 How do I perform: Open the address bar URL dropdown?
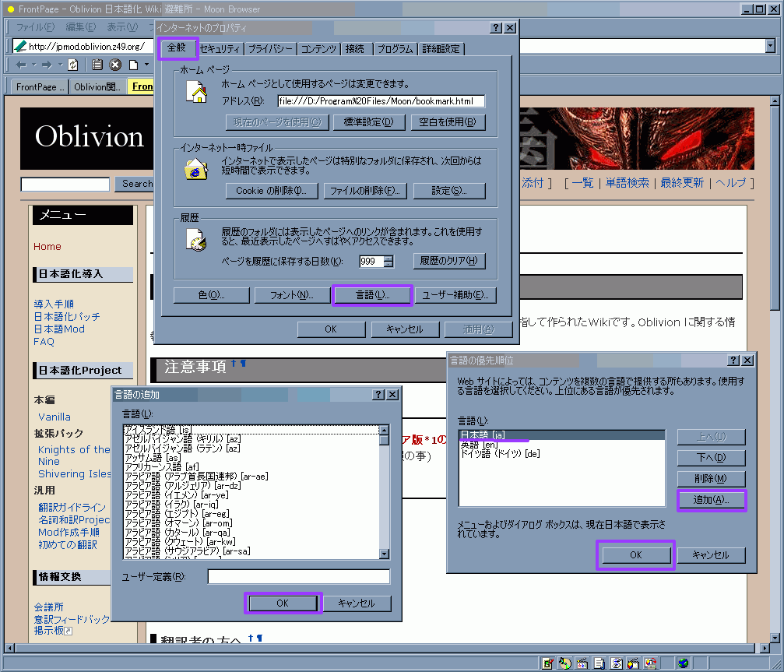[x=770, y=46]
